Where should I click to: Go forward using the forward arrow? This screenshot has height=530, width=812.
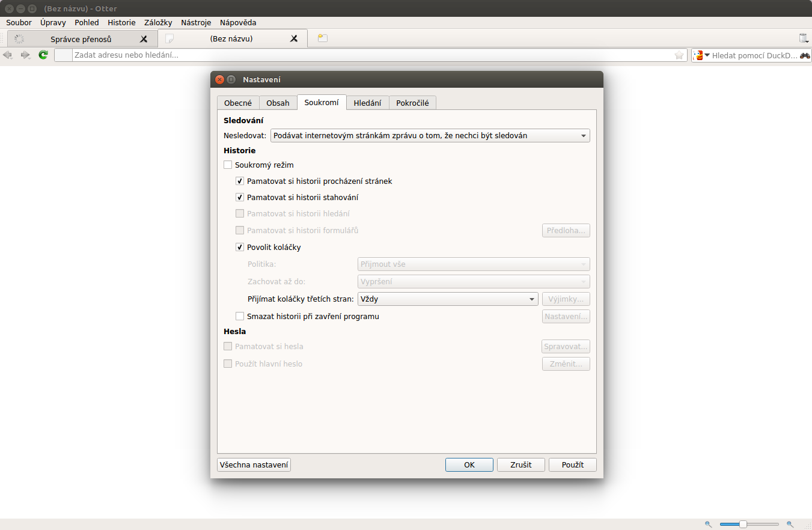tap(25, 55)
